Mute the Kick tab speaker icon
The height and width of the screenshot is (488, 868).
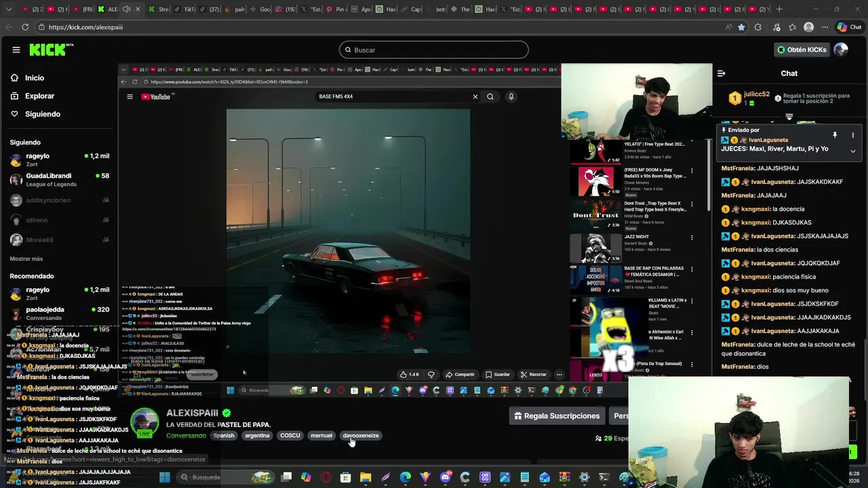125,9
